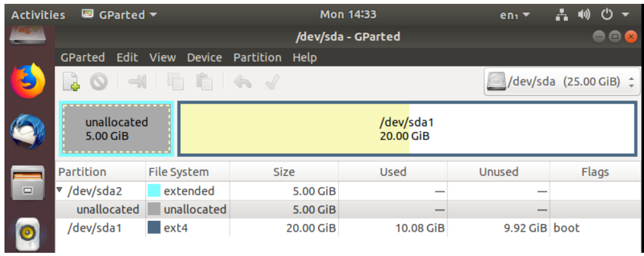644x256 pixels.
Task: Click the Mon 14:33 clock
Action: [x=348, y=15]
